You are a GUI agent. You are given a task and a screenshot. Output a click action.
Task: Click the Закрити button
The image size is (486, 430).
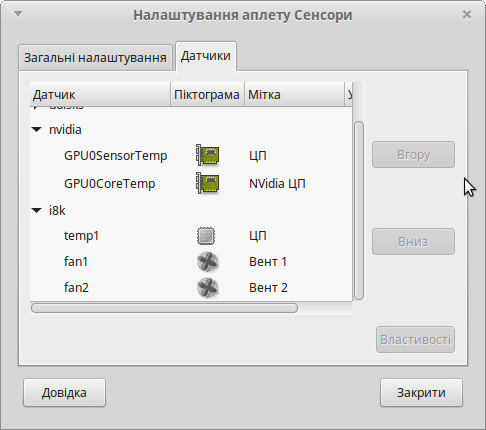point(421,393)
